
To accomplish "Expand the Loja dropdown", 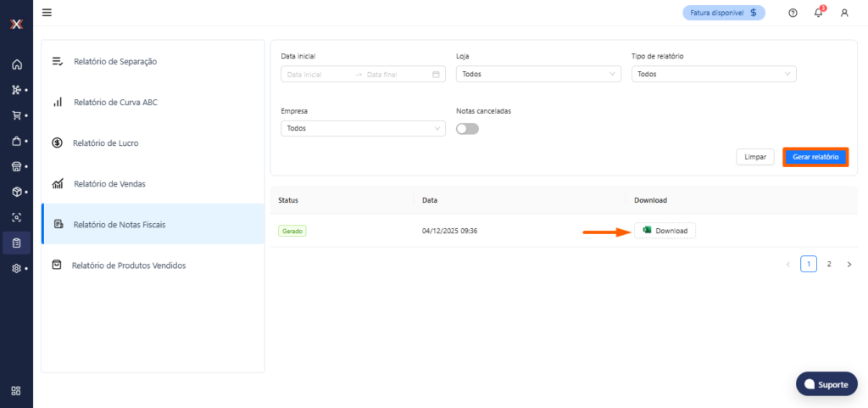I will pyautogui.click(x=538, y=74).
